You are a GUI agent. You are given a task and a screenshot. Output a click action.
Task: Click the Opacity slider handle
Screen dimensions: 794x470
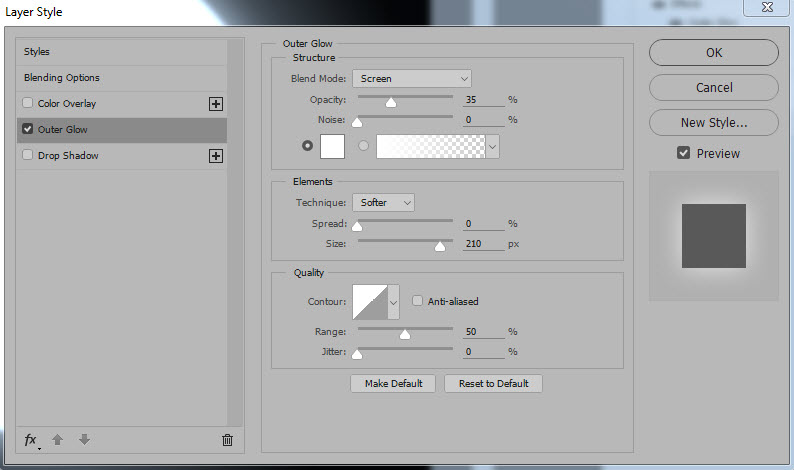coord(390,102)
